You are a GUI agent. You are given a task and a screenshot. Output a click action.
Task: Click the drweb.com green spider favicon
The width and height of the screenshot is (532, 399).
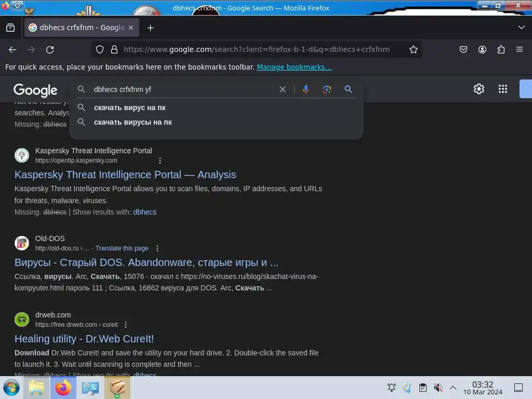(x=22, y=320)
